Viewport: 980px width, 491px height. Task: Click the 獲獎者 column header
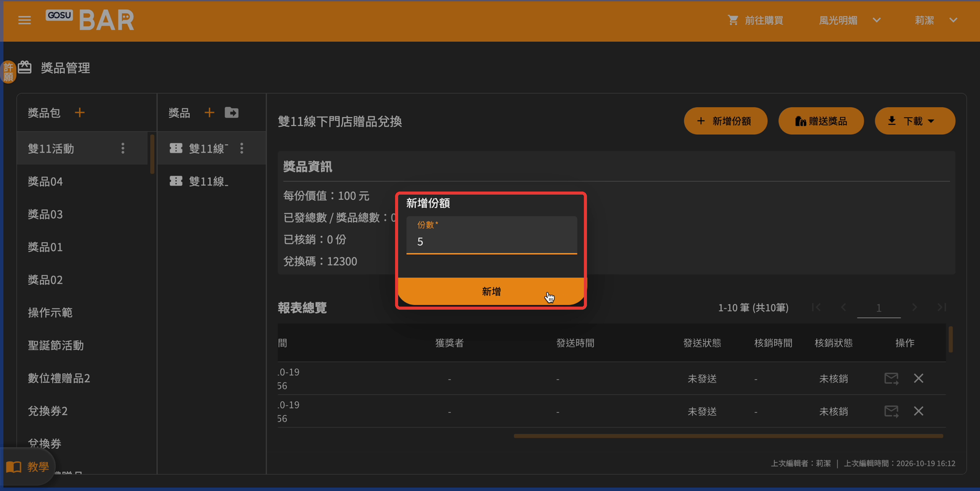[x=450, y=343]
